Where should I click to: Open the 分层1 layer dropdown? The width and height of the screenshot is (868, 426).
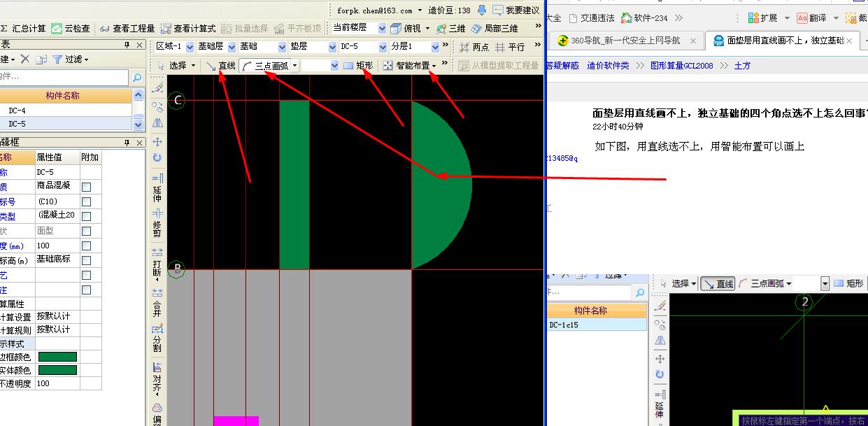coord(435,47)
